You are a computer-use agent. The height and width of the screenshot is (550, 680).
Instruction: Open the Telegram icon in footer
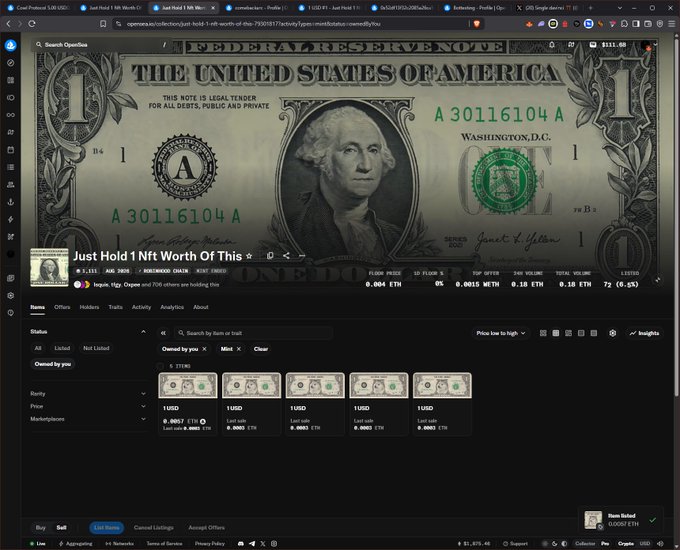pyautogui.click(x=252, y=543)
